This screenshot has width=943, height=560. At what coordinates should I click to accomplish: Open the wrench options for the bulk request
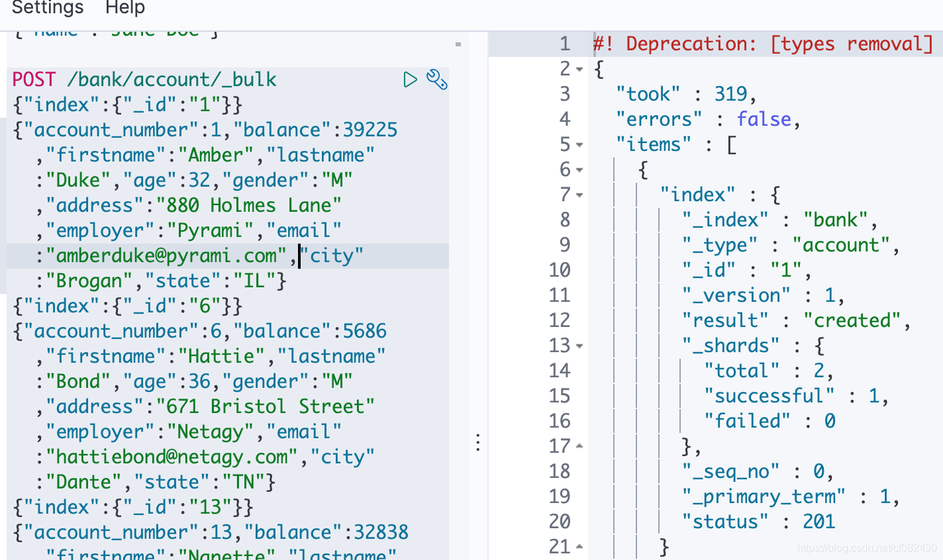(436, 79)
